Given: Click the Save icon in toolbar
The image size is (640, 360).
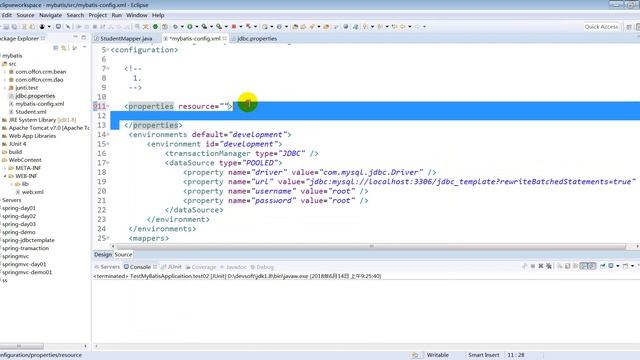Looking at the screenshot, I should pyautogui.click(x=6, y=27).
